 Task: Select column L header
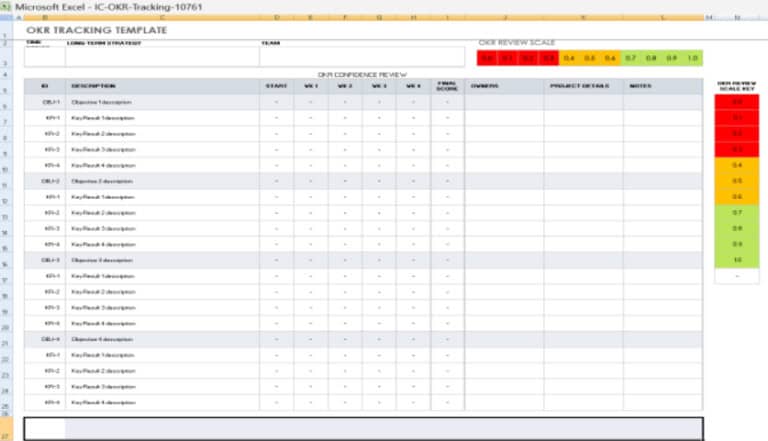pos(663,18)
